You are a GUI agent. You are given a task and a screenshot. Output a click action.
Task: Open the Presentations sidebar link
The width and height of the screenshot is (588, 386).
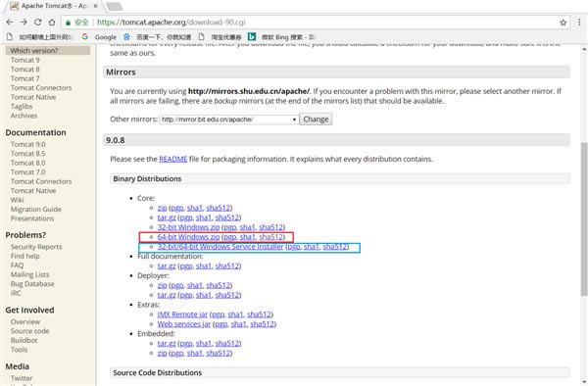coord(32,218)
